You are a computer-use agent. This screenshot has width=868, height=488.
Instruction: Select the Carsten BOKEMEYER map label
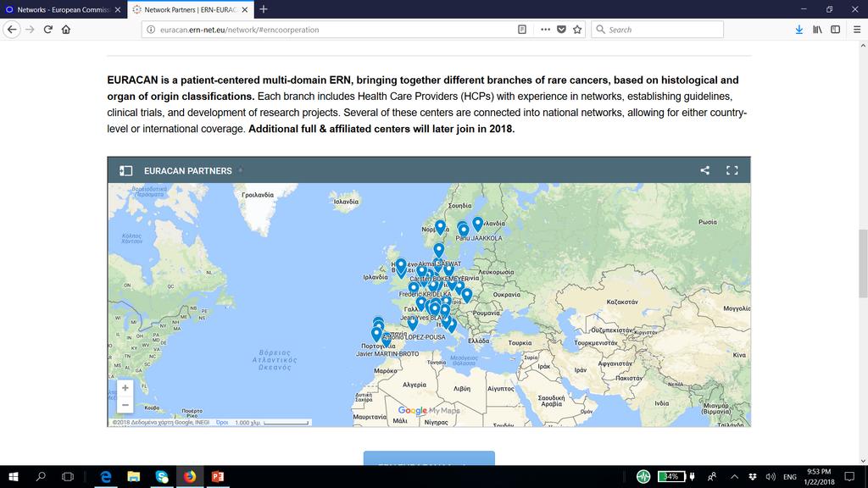(x=439, y=279)
